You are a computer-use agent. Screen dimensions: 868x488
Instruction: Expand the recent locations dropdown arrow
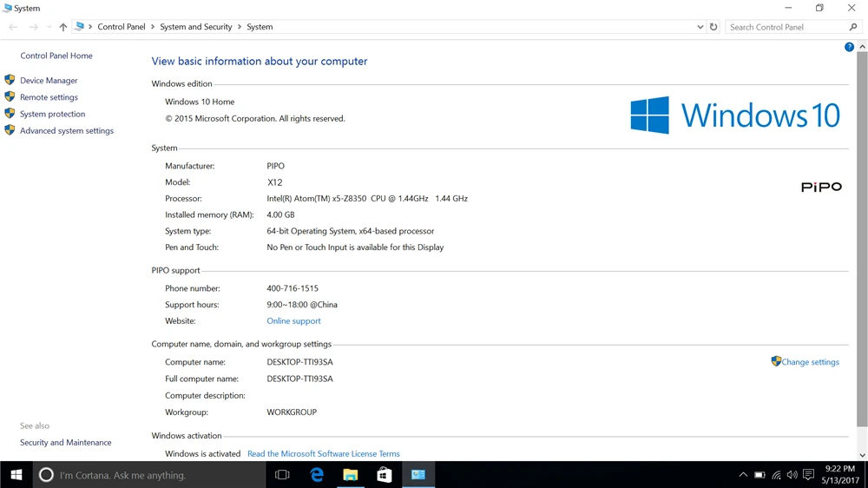coord(49,27)
